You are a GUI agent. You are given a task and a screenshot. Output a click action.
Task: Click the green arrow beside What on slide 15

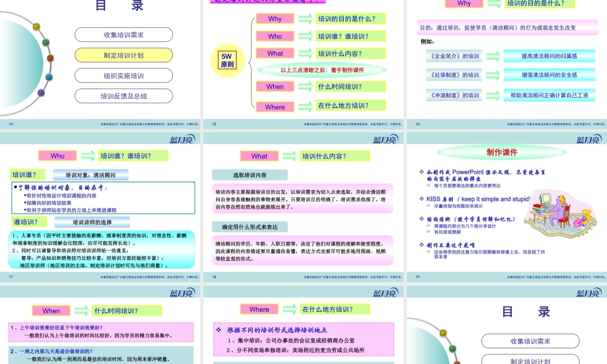click(x=305, y=53)
